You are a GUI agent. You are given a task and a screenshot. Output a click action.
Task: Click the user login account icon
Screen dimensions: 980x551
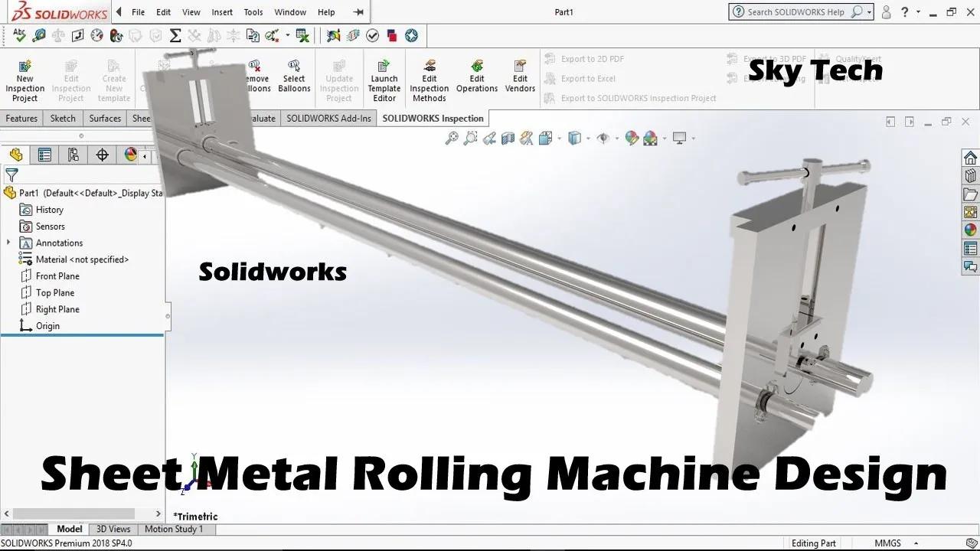pyautogui.click(x=887, y=12)
